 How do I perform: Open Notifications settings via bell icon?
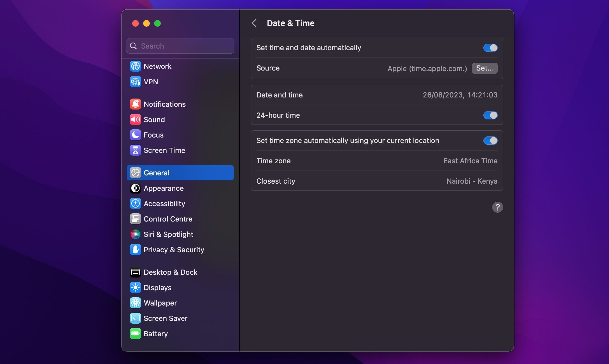coord(135,104)
